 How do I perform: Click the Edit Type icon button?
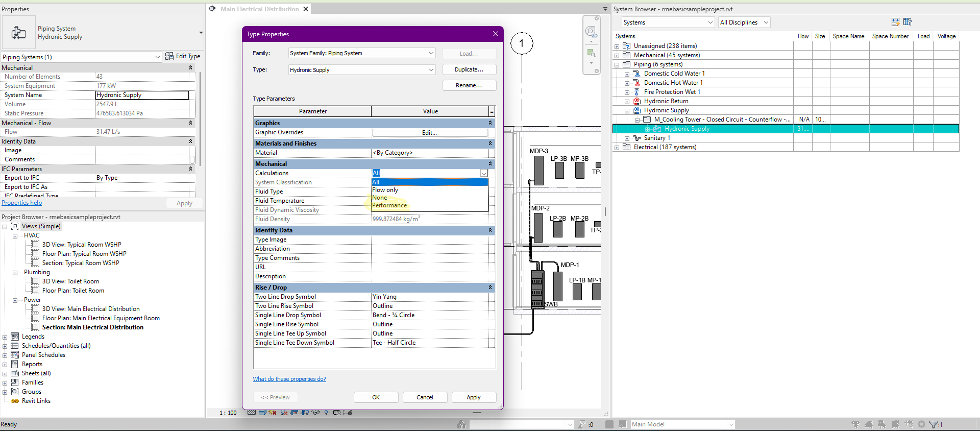pos(169,56)
